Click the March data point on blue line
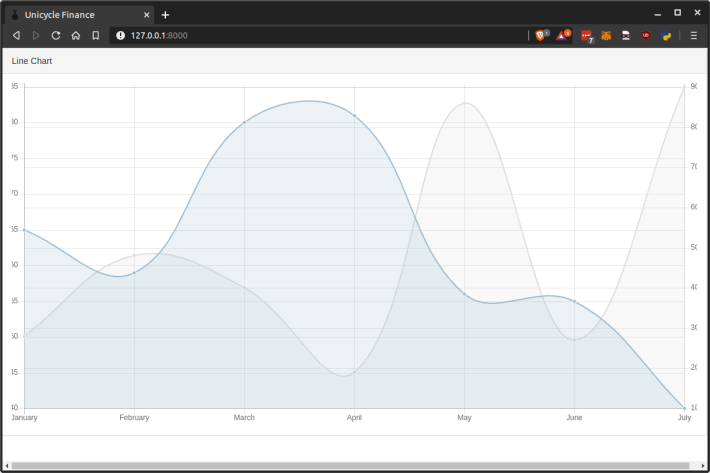The height and width of the screenshot is (473, 710). coord(244,122)
